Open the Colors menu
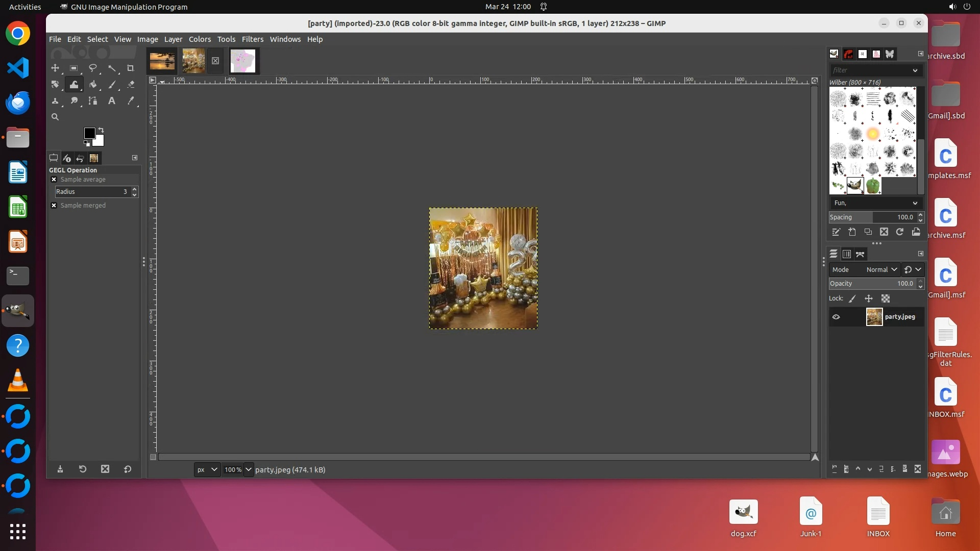This screenshot has width=980, height=551. pos(200,39)
